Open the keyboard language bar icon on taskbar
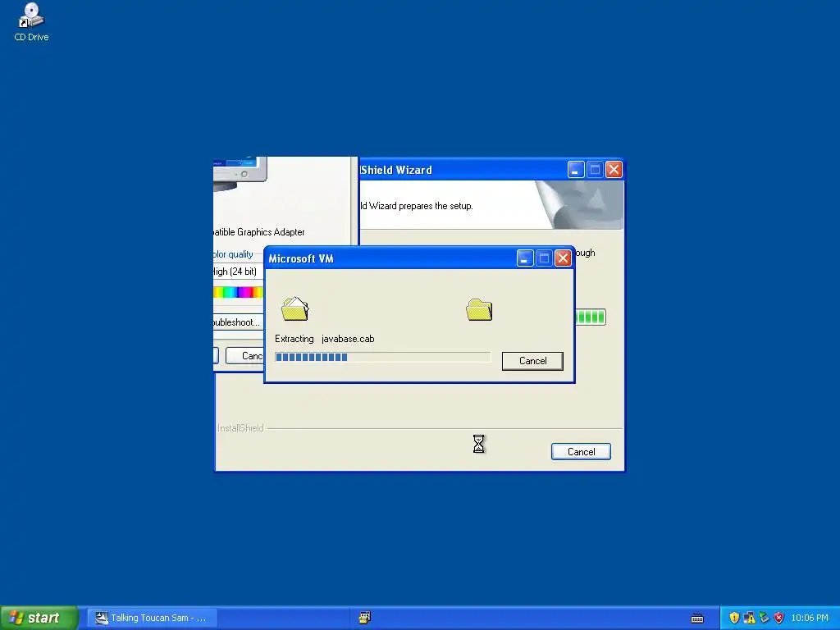Viewport: 840px width, 630px height. point(697,619)
